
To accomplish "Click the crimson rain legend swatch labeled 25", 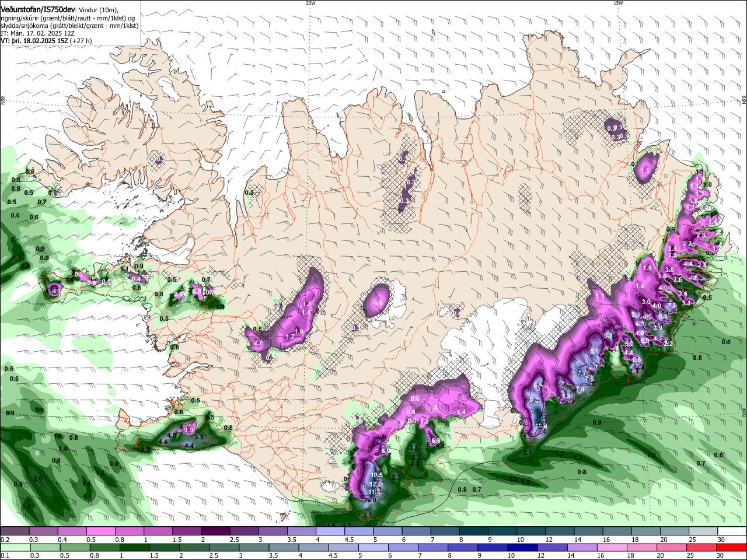I will (703, 547).
